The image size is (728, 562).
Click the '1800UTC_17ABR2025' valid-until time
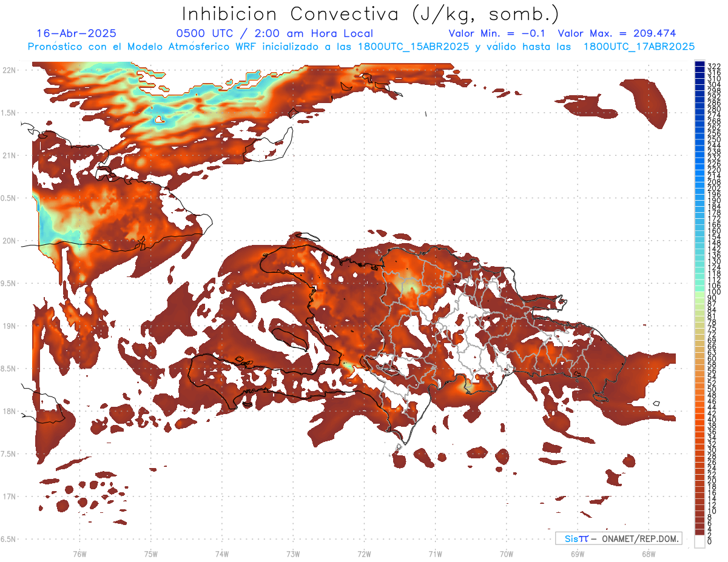(639, 47)
